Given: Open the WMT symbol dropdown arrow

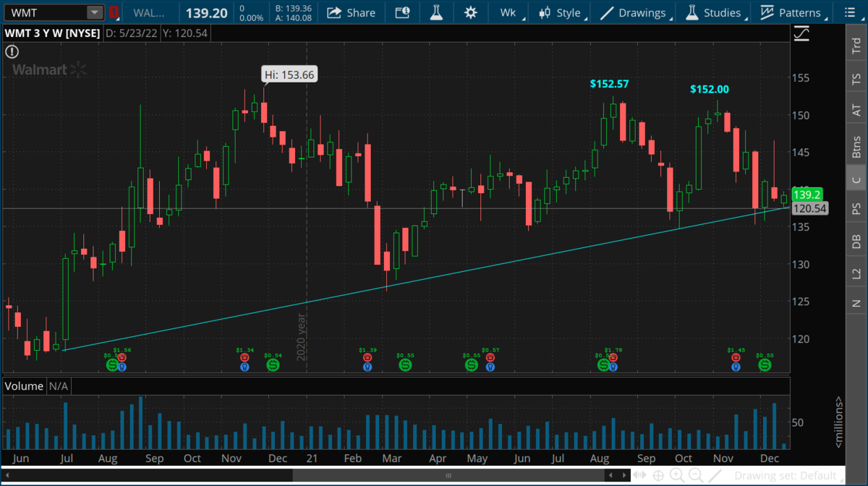Looking at the screenshot, I should (x=95, y=12).
